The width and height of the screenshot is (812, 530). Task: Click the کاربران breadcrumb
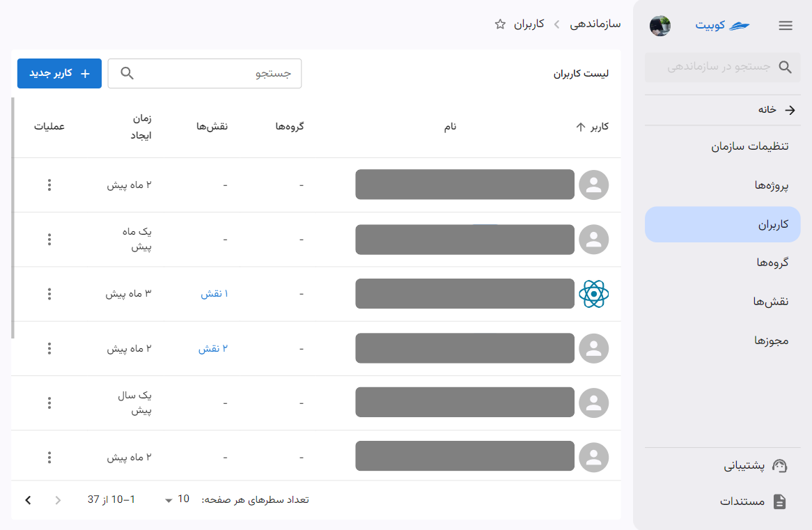(x=529, y=24)
